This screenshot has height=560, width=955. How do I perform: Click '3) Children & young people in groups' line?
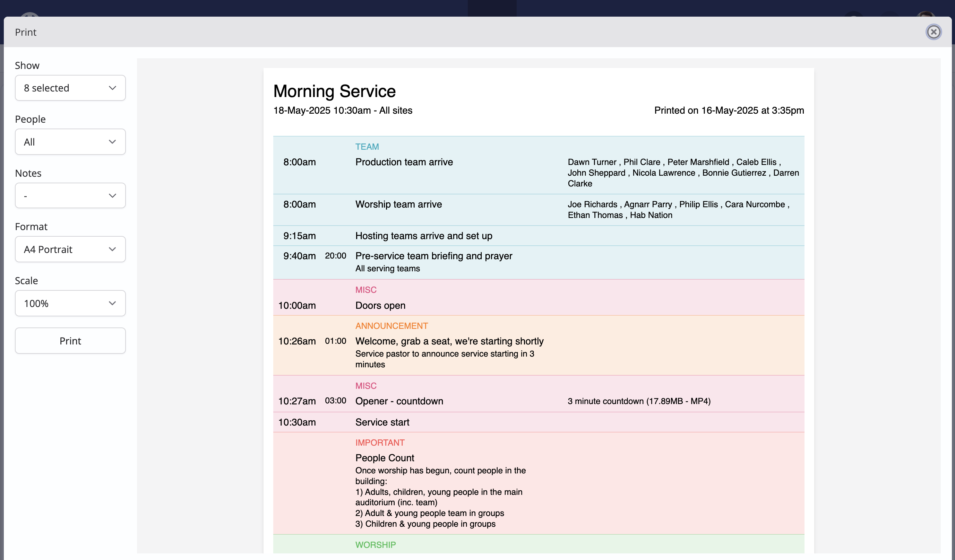pyautogui.click(x=425, y=524)
